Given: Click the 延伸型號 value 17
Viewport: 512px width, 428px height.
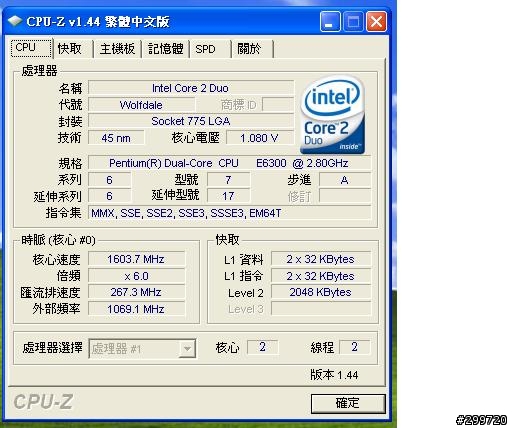Looking at the screenshot, I should coord(228,196).
